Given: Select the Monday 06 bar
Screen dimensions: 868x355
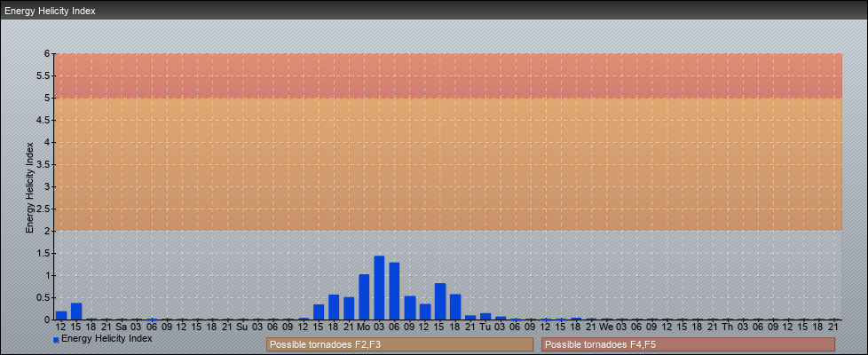Looking at the screenshot, I should (x=394, y=291).
